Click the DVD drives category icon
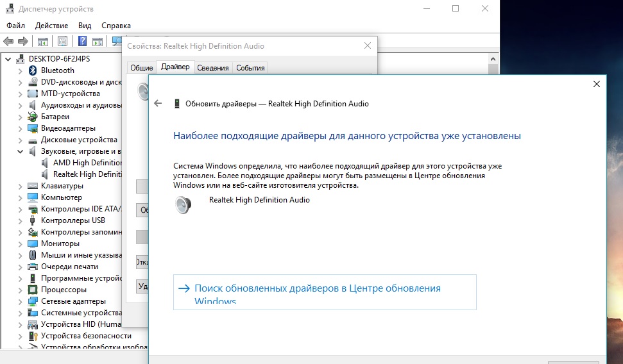This screenshot has height=364, width=623. click(33, 82)
